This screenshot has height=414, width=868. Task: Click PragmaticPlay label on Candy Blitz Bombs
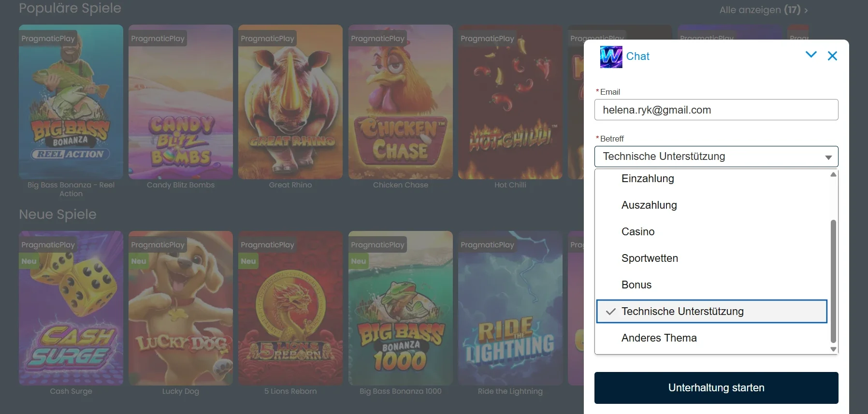tap(158, 39)
